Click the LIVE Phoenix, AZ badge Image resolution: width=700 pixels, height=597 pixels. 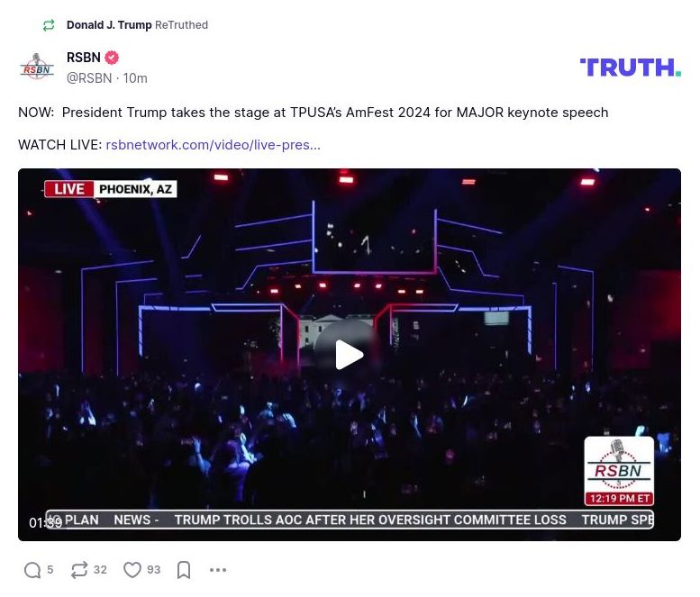coord(111,189)
